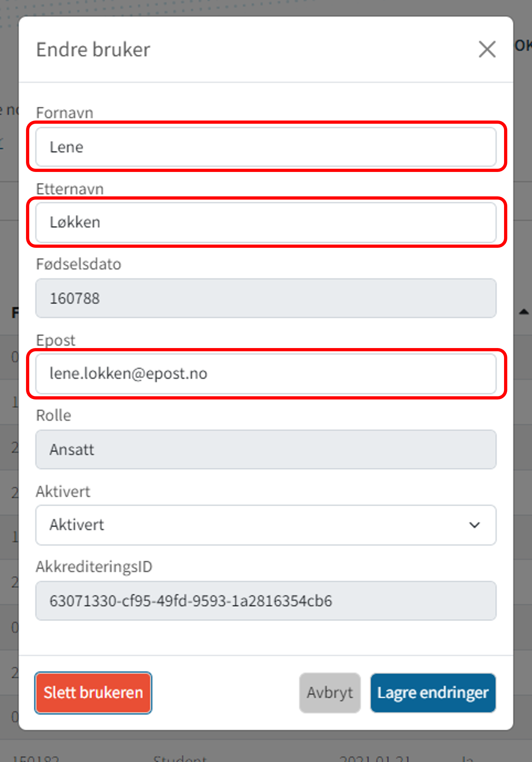The height and width of the screenshot is (762, 532).
Task: Close the Endre bruker dialog
Action: pos(487,49)
